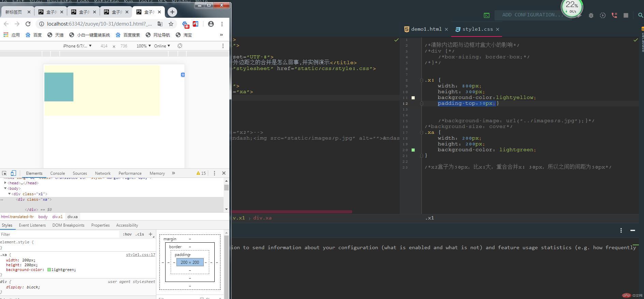Toggle DevTools device toolbar
644x299 pixels.
pos(13,173)
